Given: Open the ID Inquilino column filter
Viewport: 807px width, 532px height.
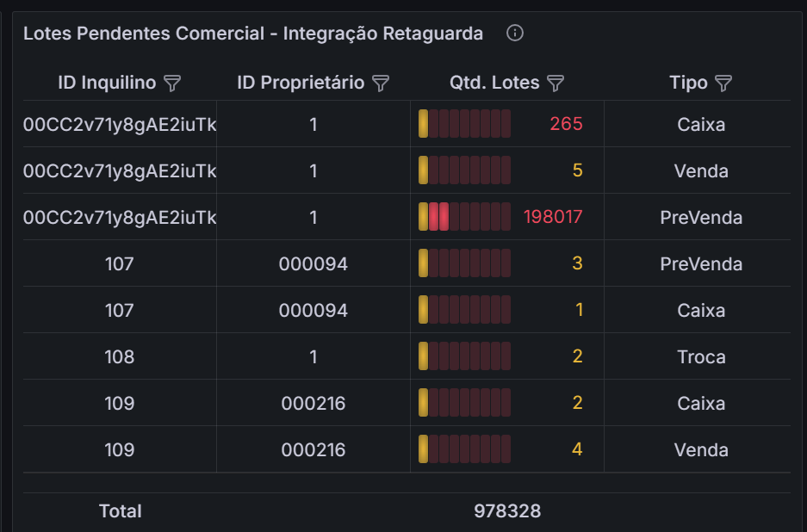Looking at the screenshot, I should (172, 84).
